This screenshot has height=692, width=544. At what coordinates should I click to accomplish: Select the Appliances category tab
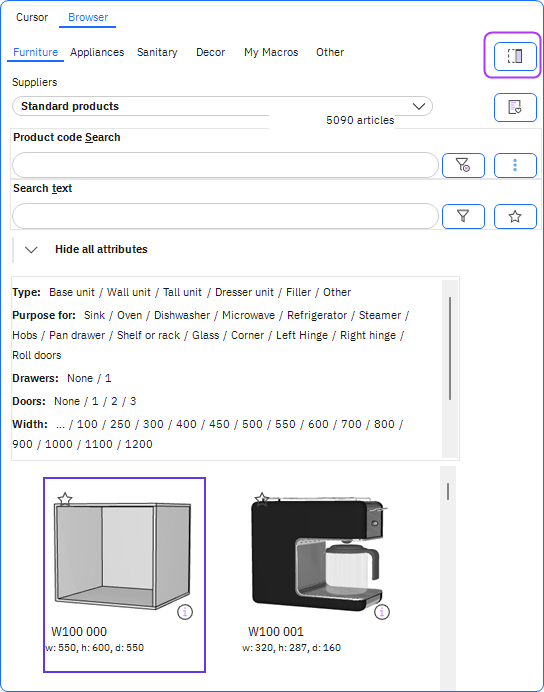tap(97, 52)
